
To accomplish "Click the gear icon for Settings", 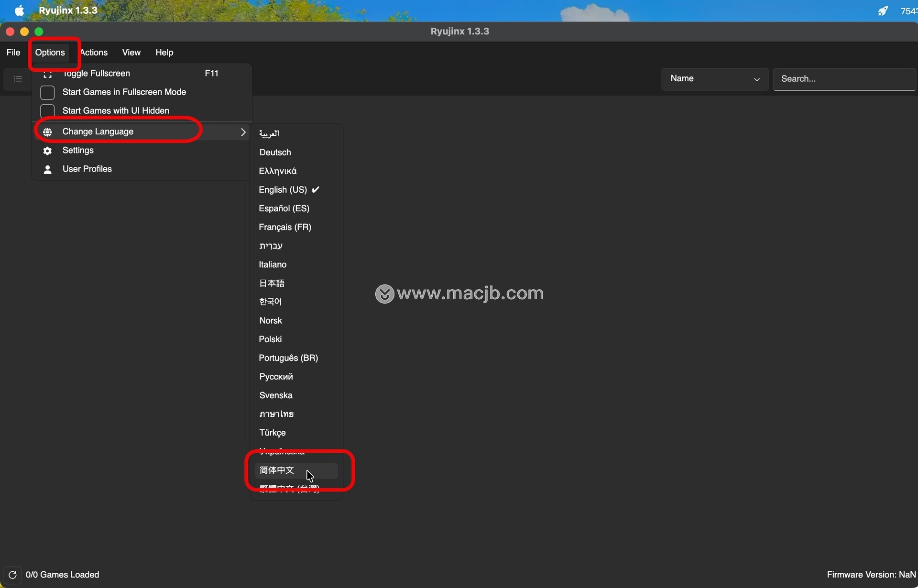I will pos(47,151).
